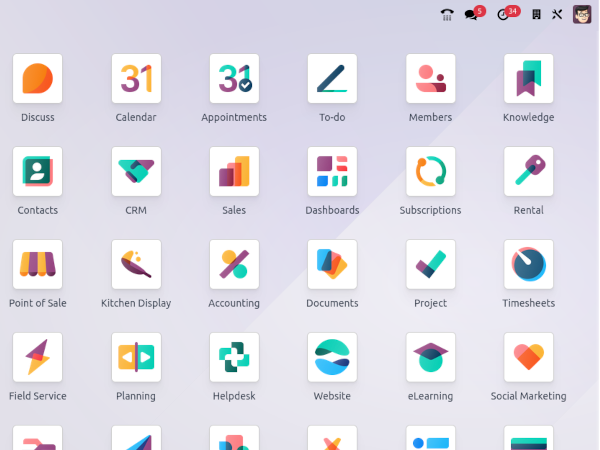Open the Accounting app
Image resolution: width=600 pixels, height=450 pixels.
[x=234, y=264]
